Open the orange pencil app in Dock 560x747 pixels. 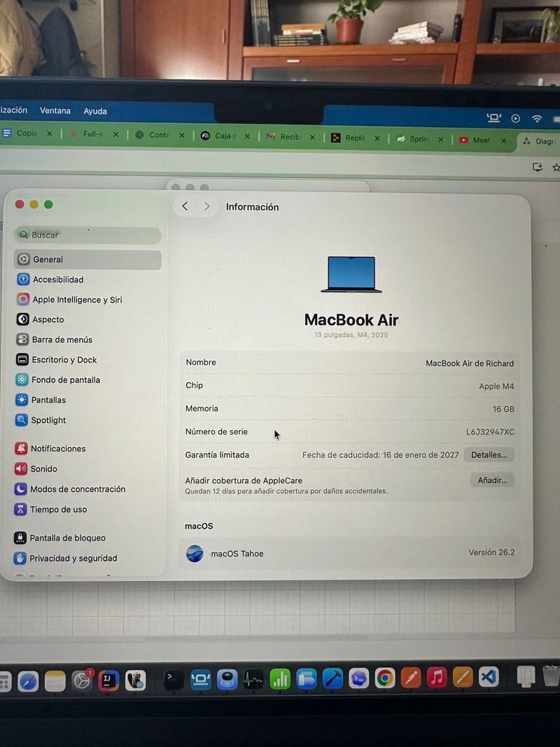pyautogui.click(x=463, y=678)
